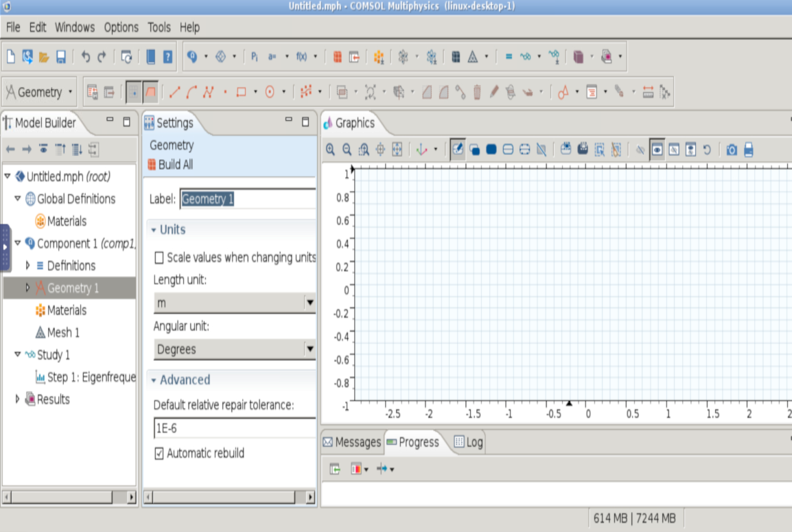Image resolution: width=792 pixels, height=532 pixels.
Task: Toggle the solid shape button in Geometry toolbar
Action: click(x=150, y=92)
